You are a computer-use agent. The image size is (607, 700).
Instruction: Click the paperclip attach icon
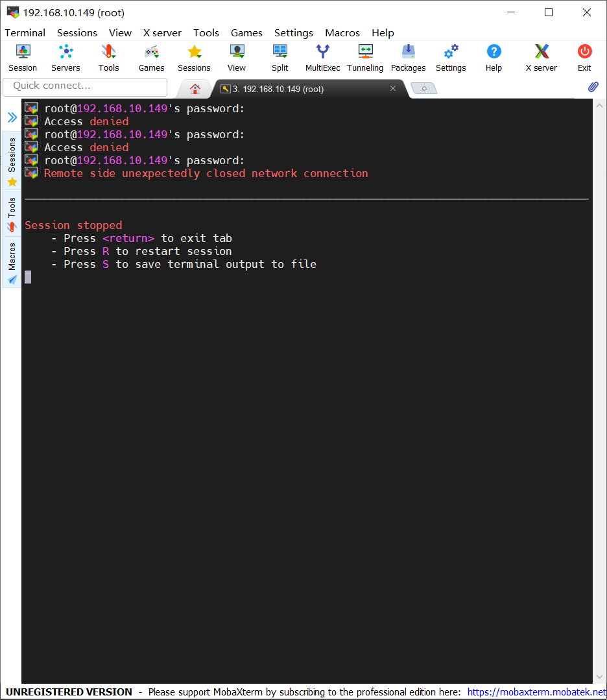[x=593, y=86]
